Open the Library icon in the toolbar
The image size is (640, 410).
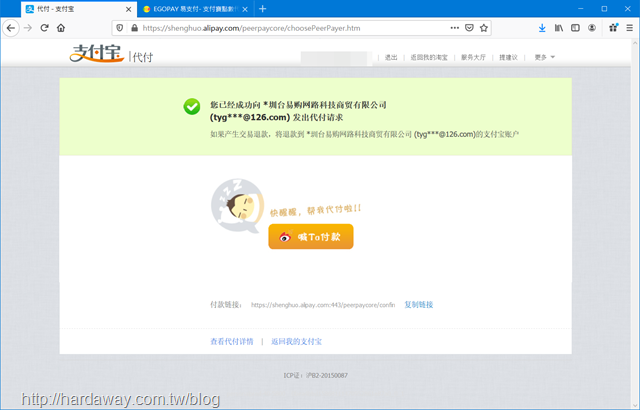click(x=559, y=28)
